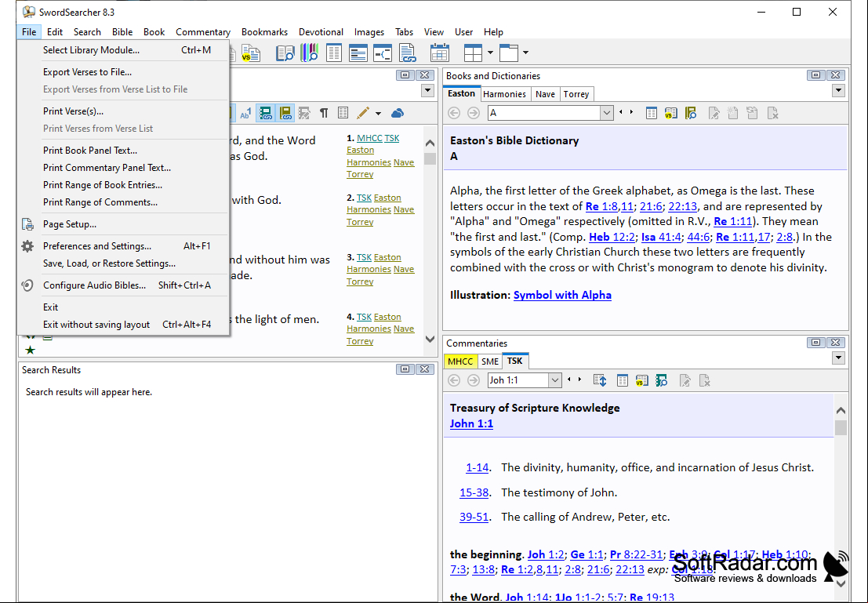Screen dimensions: 868x603
Task: Click the Commentaries sync-to-verse arrows icon
Action: (600, 380)
